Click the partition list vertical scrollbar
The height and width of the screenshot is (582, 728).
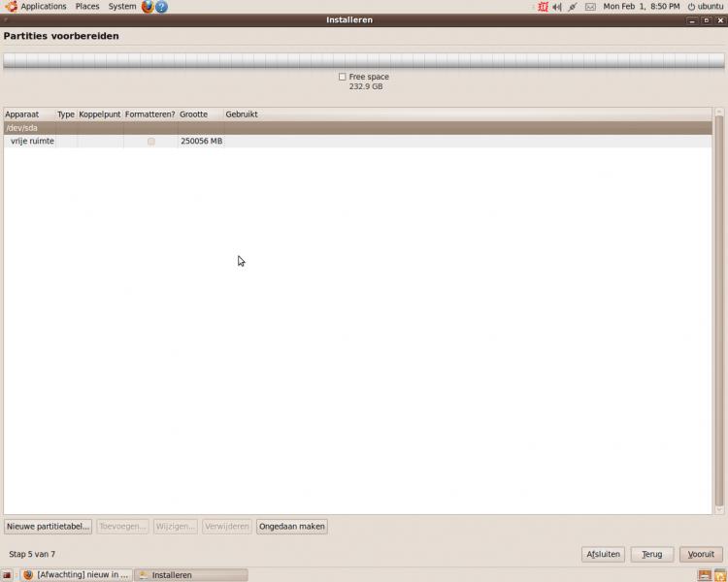(x=719, y=310)
